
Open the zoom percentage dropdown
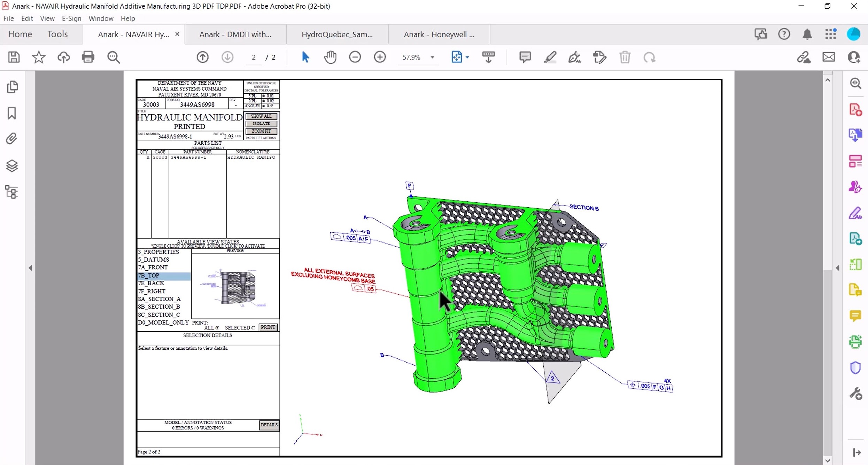432,57
